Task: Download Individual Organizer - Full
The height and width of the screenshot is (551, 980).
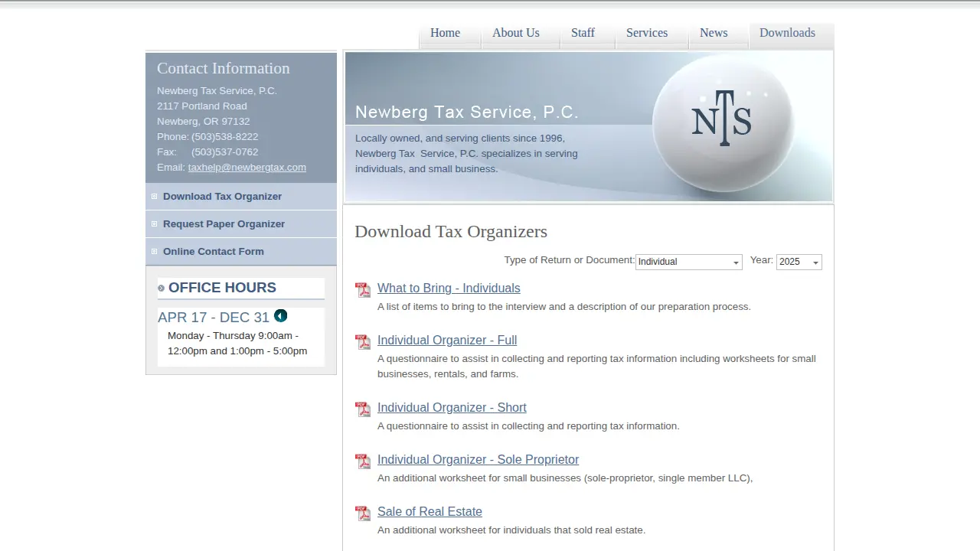Action: (447, 341)
